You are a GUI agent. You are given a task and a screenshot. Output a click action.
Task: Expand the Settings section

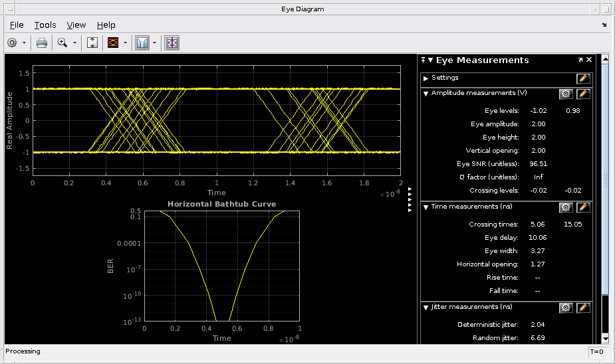coord(426,78)
